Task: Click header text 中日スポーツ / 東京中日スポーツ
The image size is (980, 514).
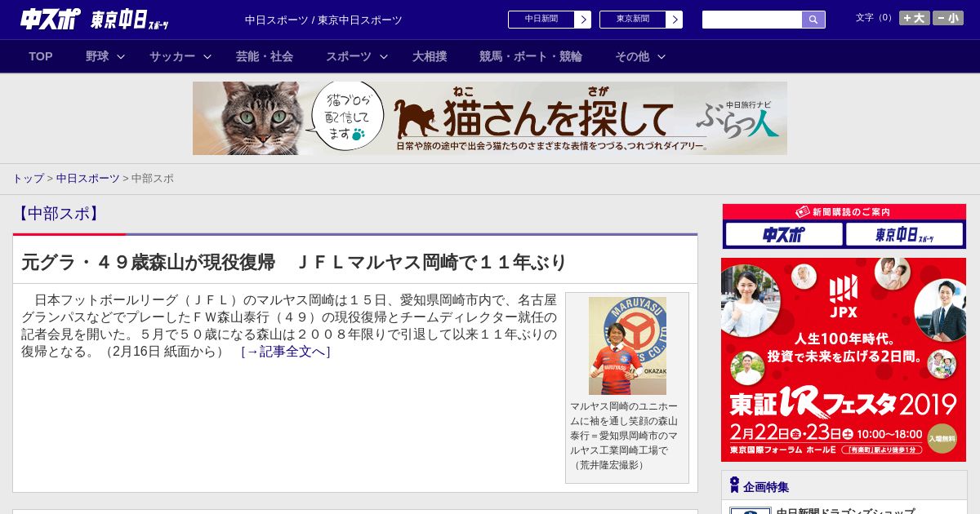Action: point(323,20)
